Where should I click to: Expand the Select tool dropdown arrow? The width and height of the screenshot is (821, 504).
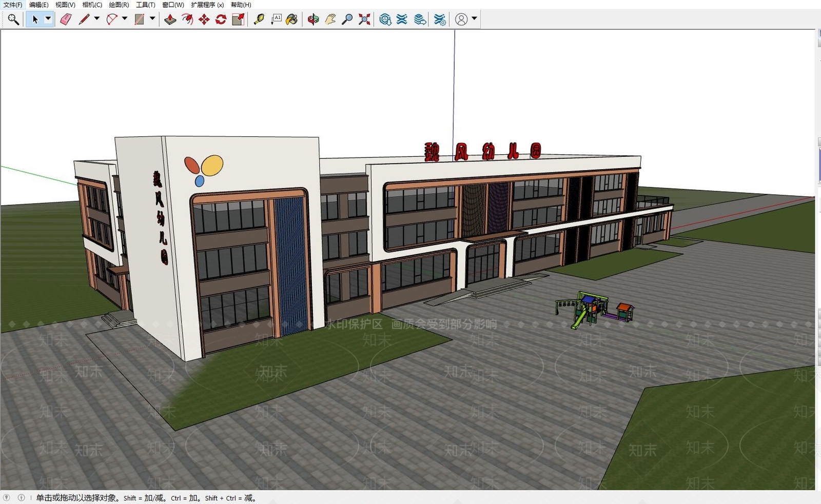[x=48, y=19]
